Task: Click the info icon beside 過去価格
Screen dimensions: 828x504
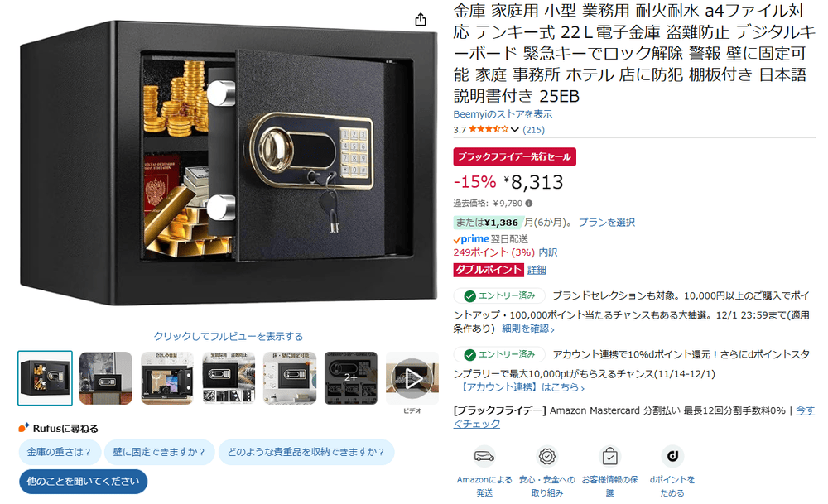Action: [528, 204]
